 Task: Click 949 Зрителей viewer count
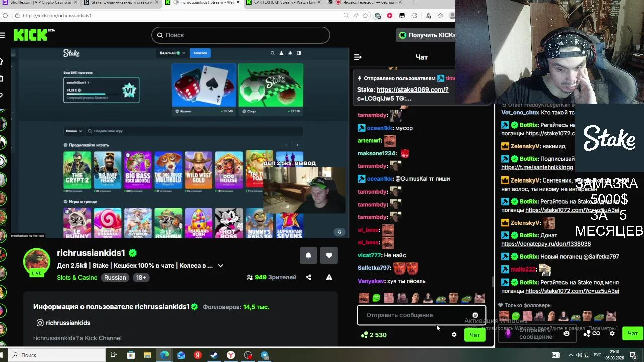[272, 277]
